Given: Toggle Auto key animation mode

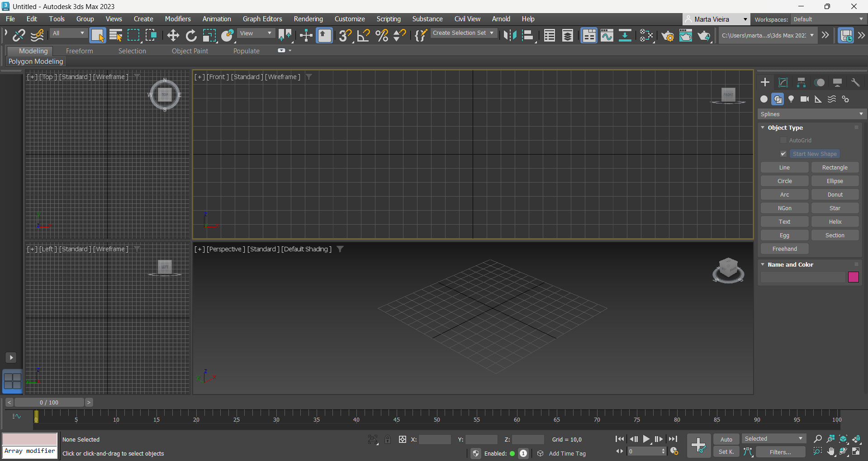Looking at the screenshot, I should coord(726,439).
